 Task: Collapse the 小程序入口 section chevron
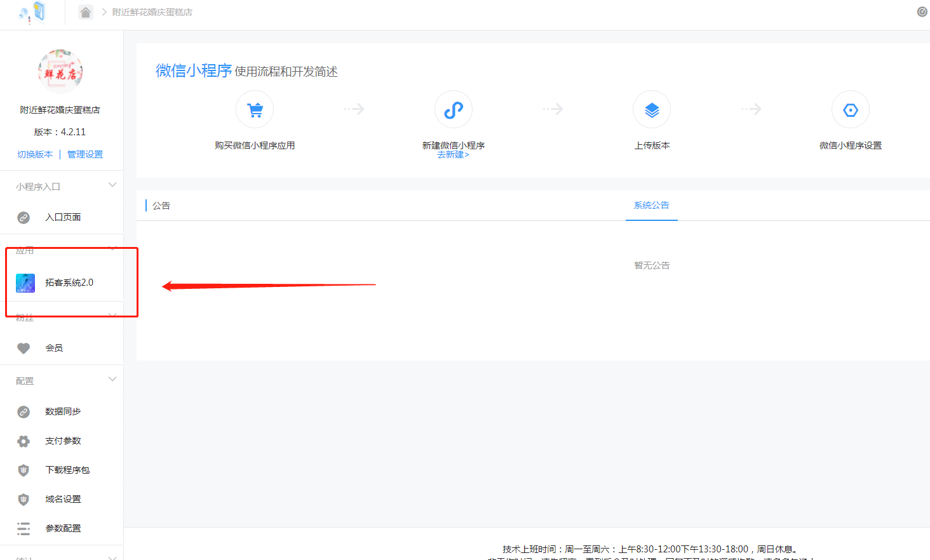click(x=112, y=185)
